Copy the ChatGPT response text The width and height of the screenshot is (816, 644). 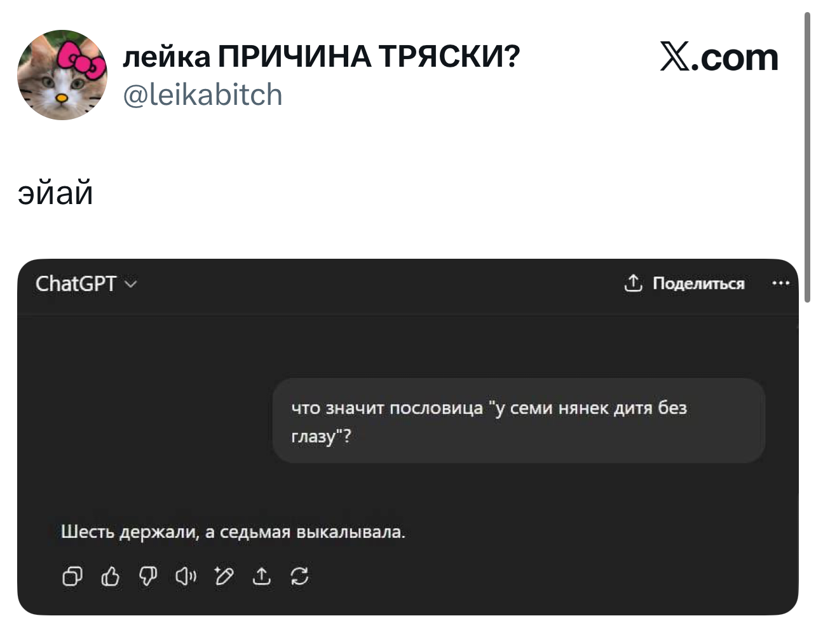click(x=72, y=576)
